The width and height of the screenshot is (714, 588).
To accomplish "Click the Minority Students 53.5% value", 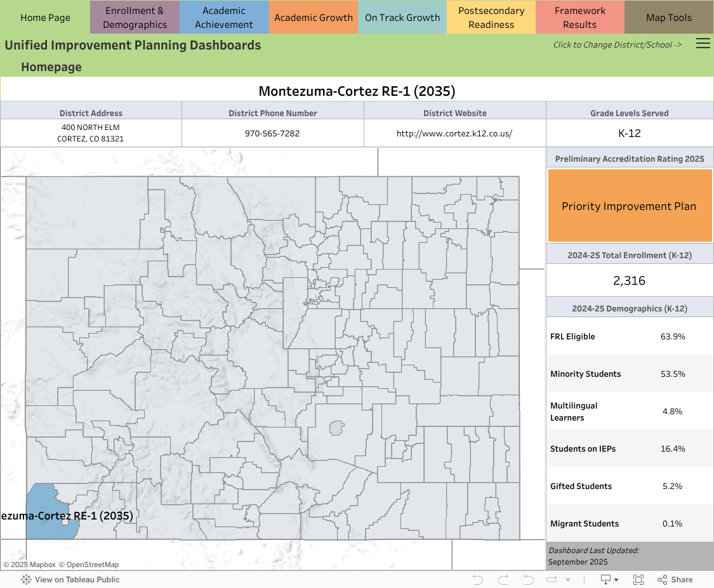I will tap(673, 374).
